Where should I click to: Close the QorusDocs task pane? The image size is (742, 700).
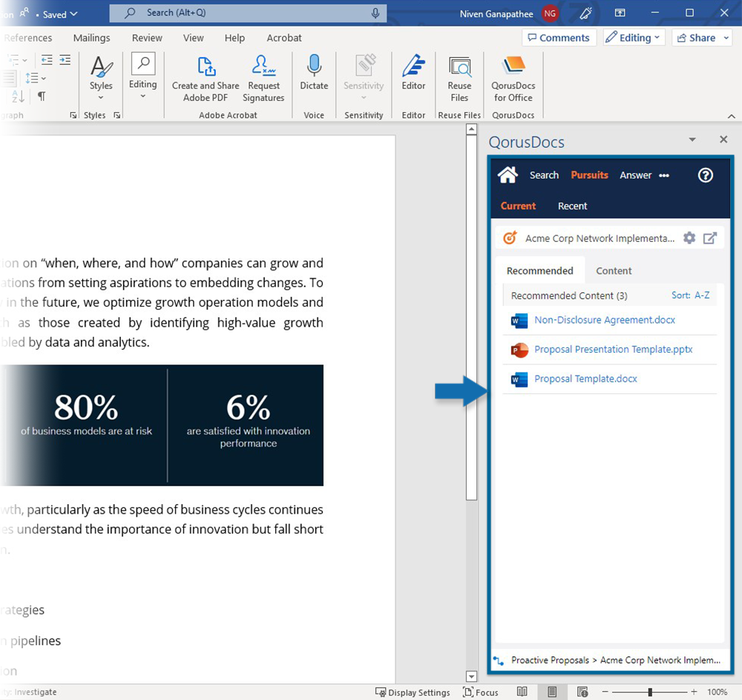(x=723, y=139)
